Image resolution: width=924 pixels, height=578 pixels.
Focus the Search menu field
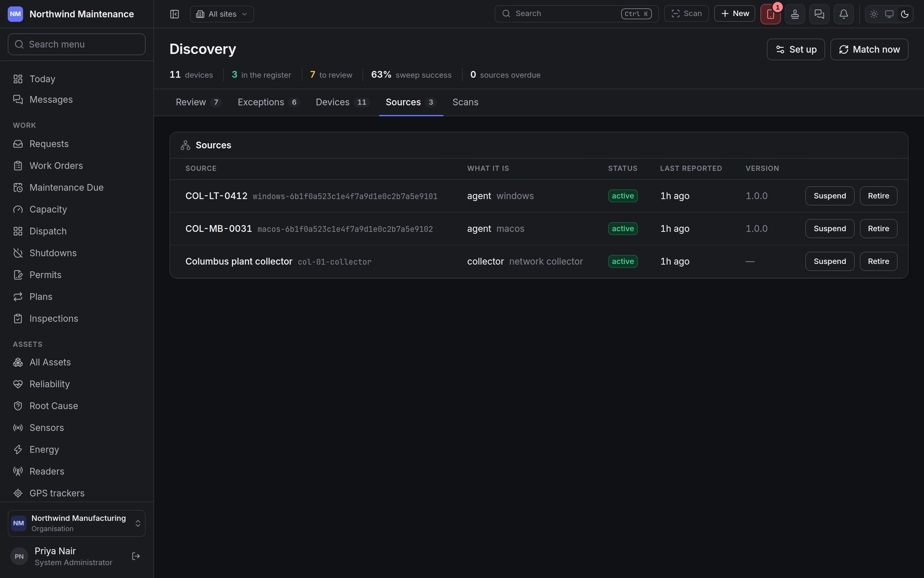[x=76, y=44]
